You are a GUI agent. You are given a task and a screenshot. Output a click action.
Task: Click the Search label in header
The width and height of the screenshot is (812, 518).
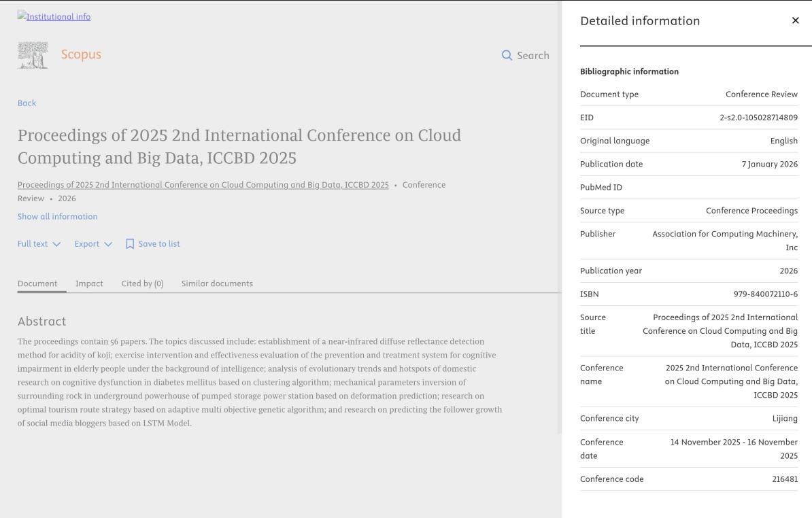pyautogui.click(x=532, y=56)
